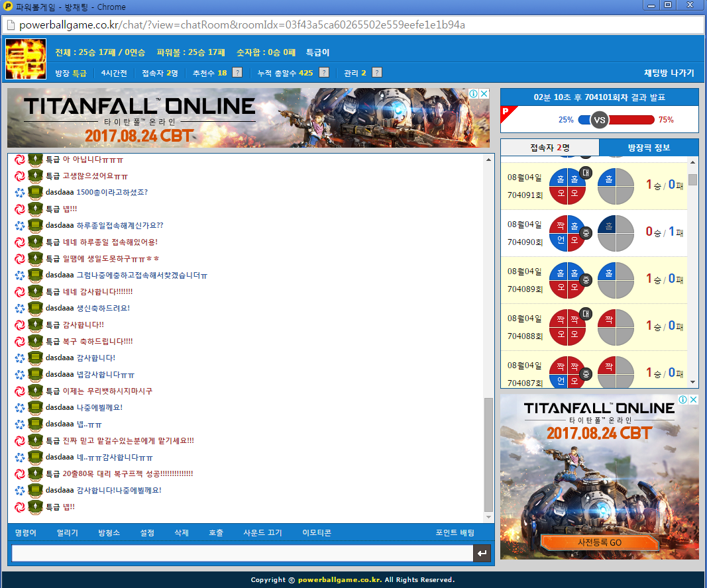707x588 pixels.
Task: Select 삭제 in chat toolbar
Action: [182, 532]
